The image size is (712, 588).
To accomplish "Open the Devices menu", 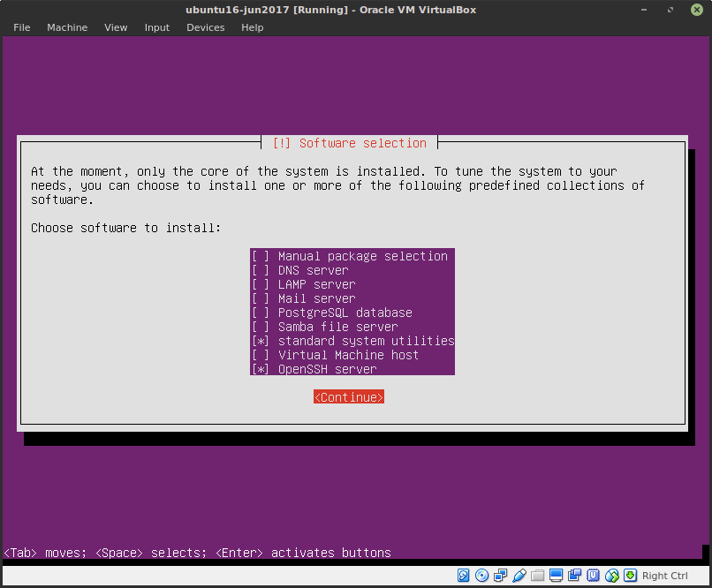I will coord(205,27).
